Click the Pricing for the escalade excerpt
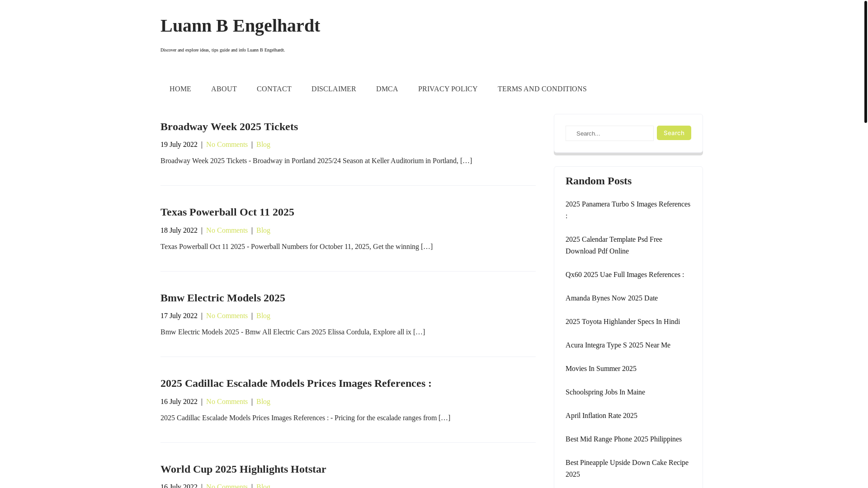The height and width of the screenshot is (488, 868). (305, 418)
